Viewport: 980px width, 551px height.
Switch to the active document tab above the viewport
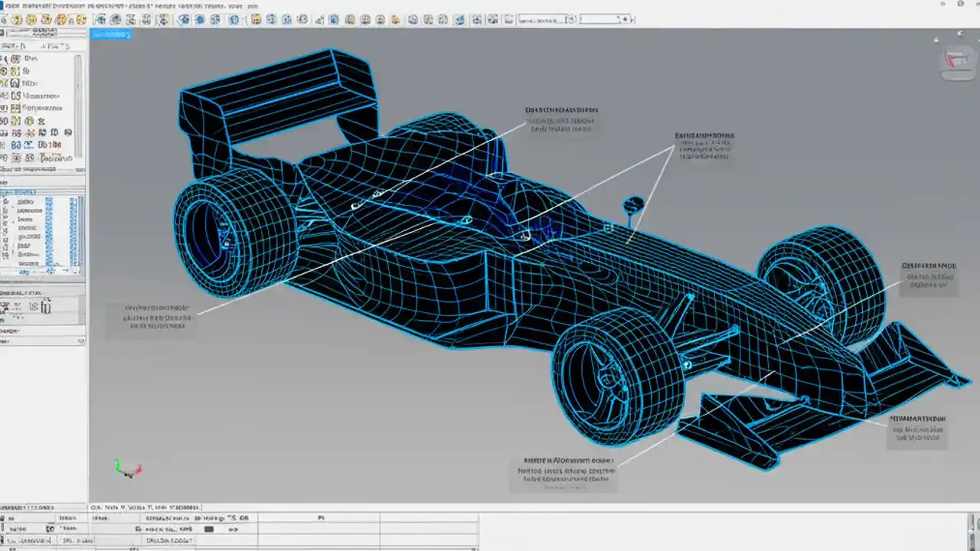[111, 34]
